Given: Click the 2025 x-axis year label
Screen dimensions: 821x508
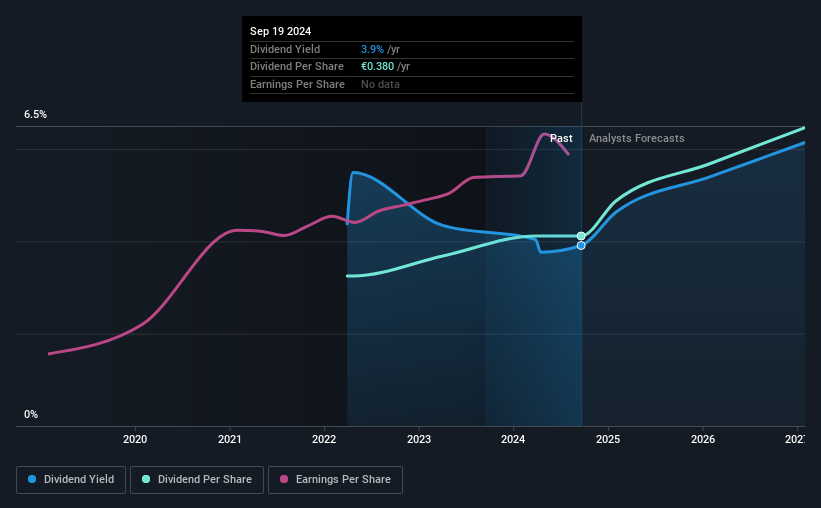Looking at the screenshot, I should (608, 439).
